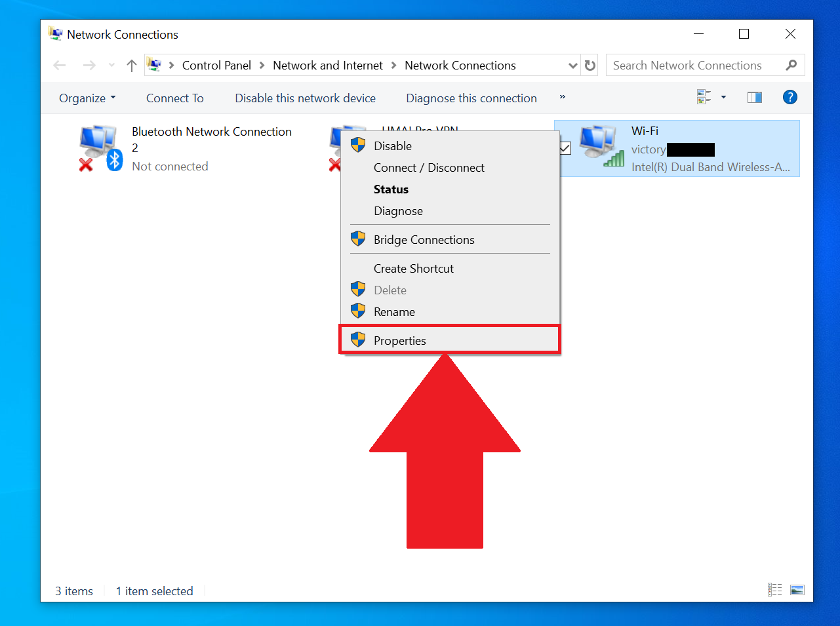Viewport: 840px width, 626px height.
Task: Open Help via the question mark icon
Action: [x=790, y=97]
